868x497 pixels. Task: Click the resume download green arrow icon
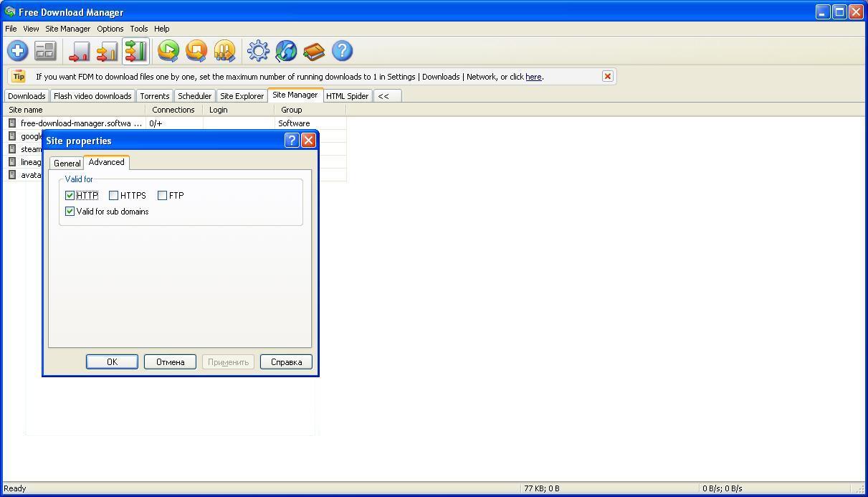[x=168, y=50]
